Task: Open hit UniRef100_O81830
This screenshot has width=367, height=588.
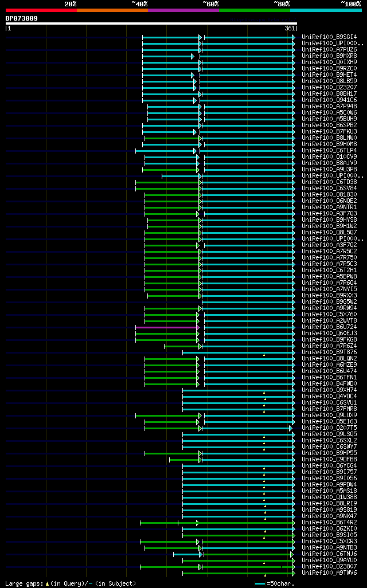Action: pyautogui.click(x=330, y=195)
